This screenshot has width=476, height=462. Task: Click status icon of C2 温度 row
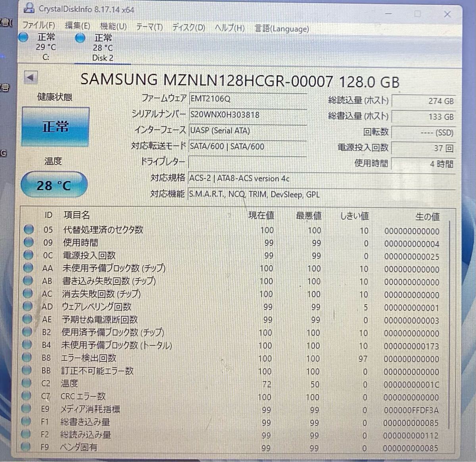tap(27, 383)
